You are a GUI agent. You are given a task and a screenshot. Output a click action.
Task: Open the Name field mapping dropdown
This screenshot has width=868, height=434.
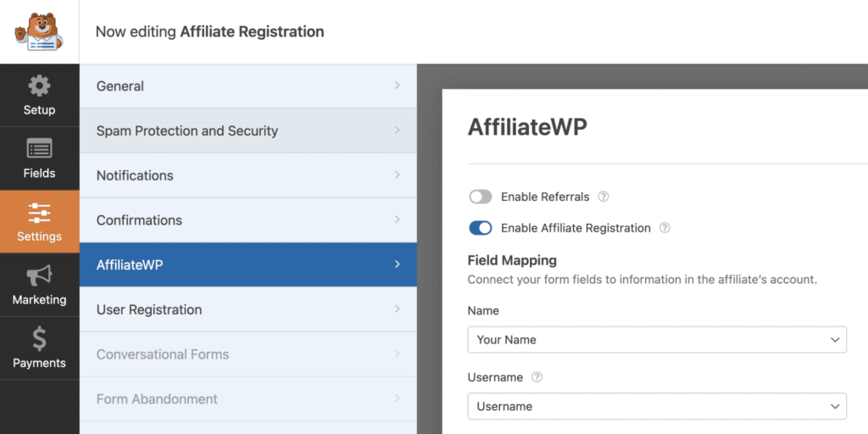click(x=657, y=339)
